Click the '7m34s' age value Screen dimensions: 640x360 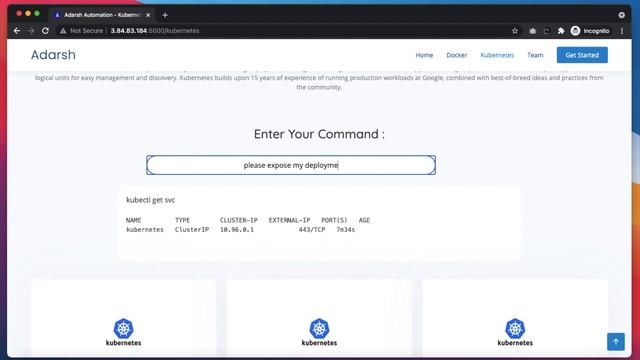pos(345,230)
